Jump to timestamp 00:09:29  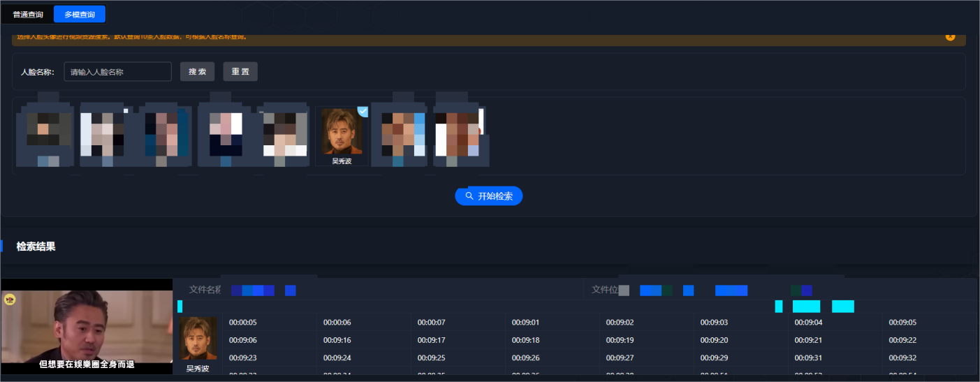click(714, 358)
